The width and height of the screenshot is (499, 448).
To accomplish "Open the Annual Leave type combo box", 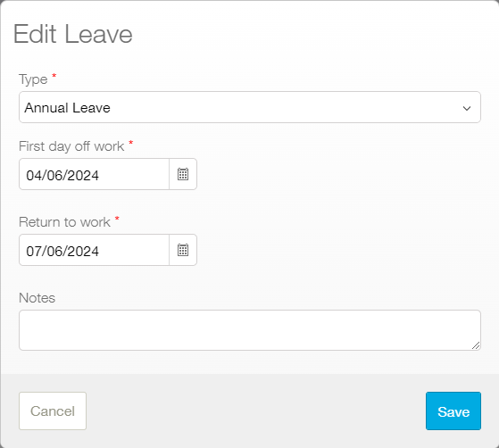I will [250, 107].
